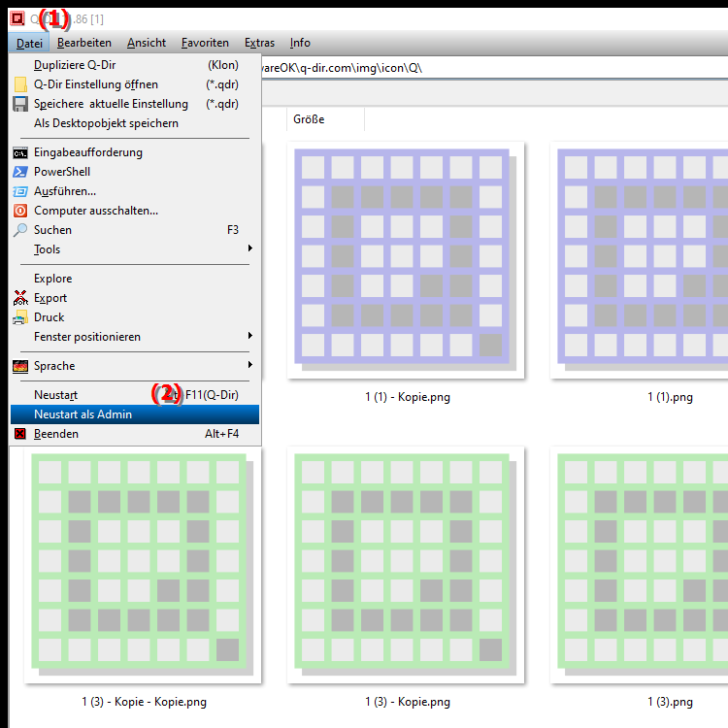
Task: Launch PowerShell from menu
Action: tap(135, 172)
